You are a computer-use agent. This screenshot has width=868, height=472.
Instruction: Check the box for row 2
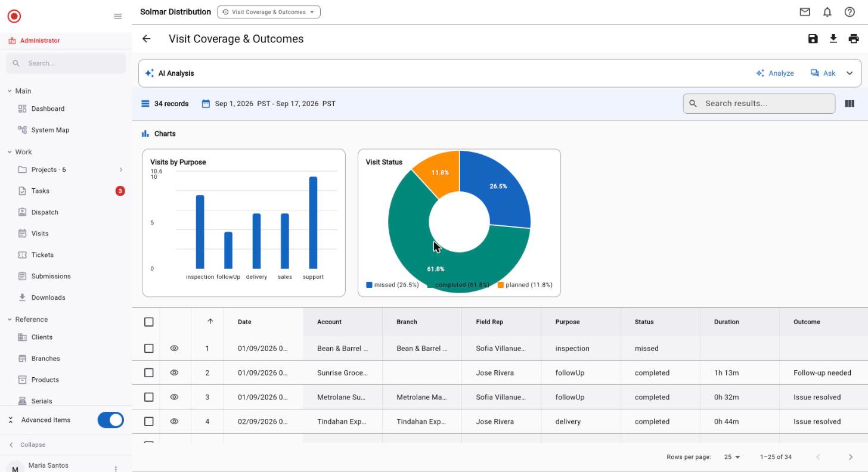149,373
